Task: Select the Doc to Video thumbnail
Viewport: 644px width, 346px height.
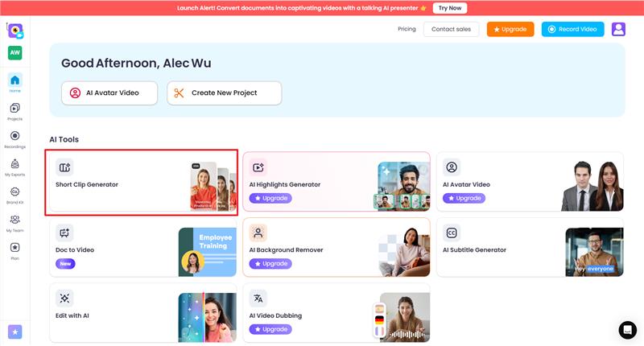Action: [x=208, y=252]
